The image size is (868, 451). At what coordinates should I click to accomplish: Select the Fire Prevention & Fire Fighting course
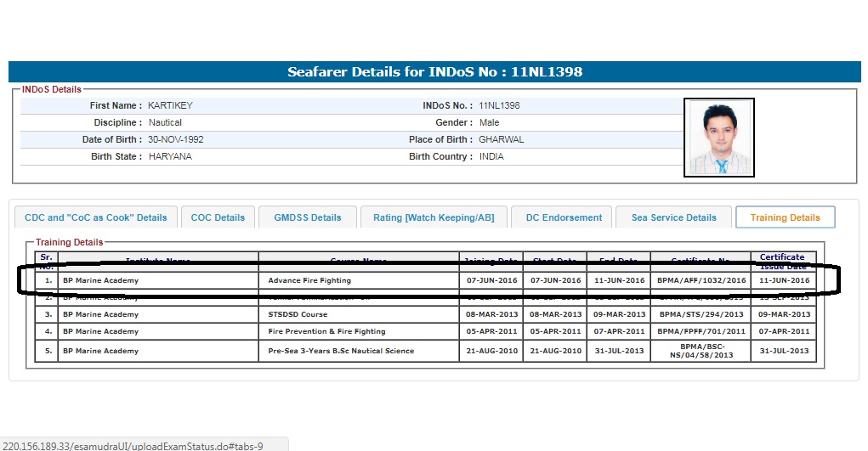[x=326, y=331]
